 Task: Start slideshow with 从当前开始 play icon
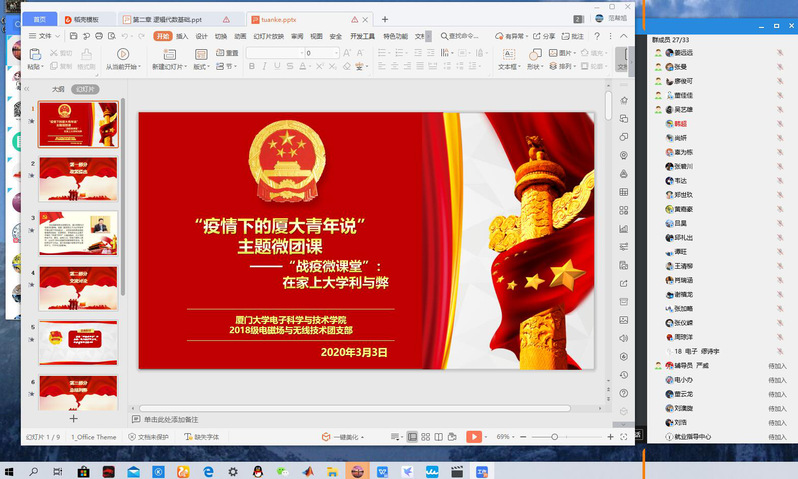click(123, 54)
